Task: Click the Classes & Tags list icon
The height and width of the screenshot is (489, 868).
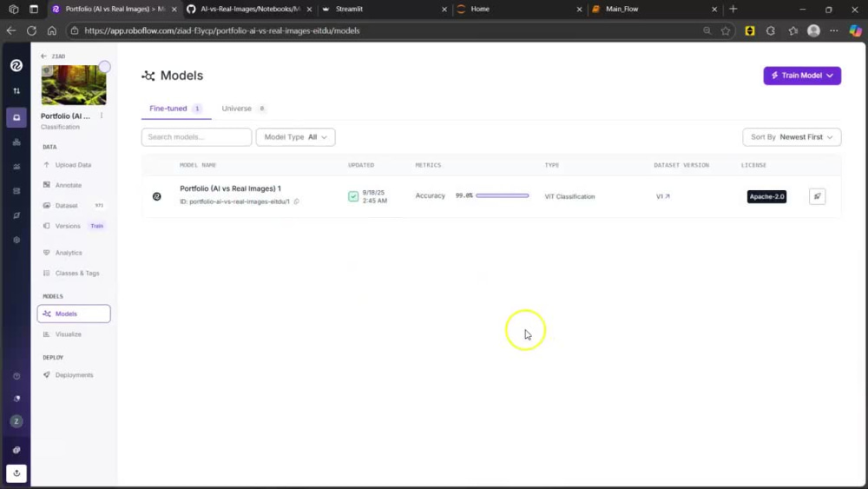Action: 47,273
